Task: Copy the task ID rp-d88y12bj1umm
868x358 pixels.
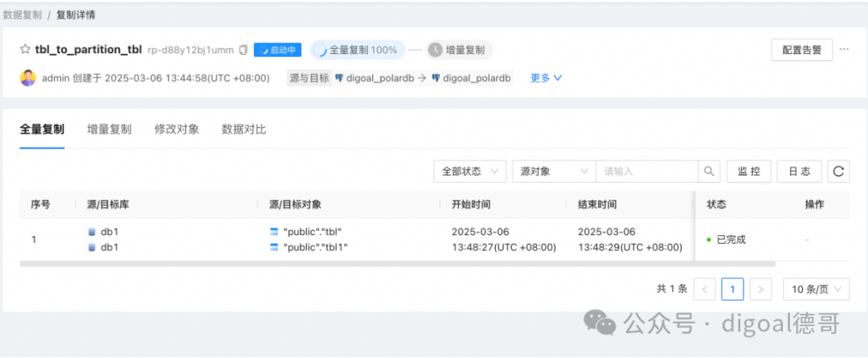Action: point(243,50)
